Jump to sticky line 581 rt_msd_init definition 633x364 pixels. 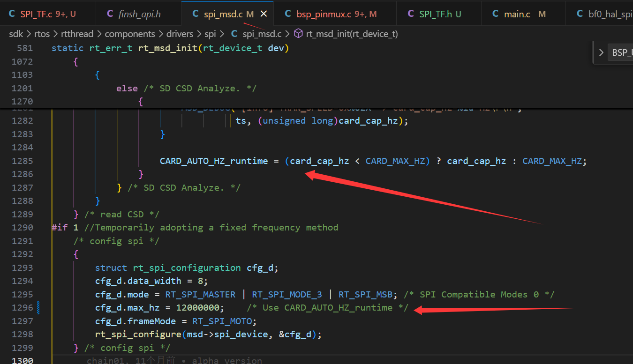(170, 48)
